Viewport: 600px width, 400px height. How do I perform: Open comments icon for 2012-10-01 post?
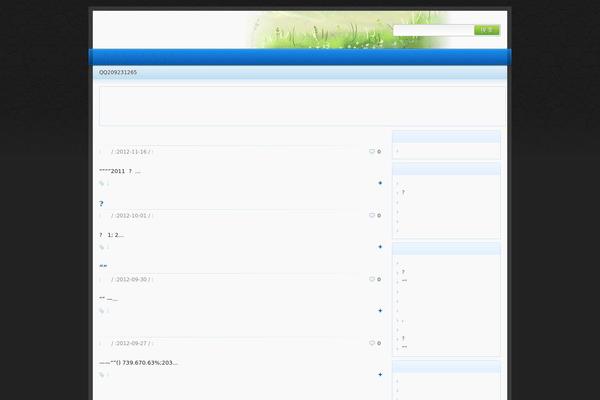click(x=372, y=216)
